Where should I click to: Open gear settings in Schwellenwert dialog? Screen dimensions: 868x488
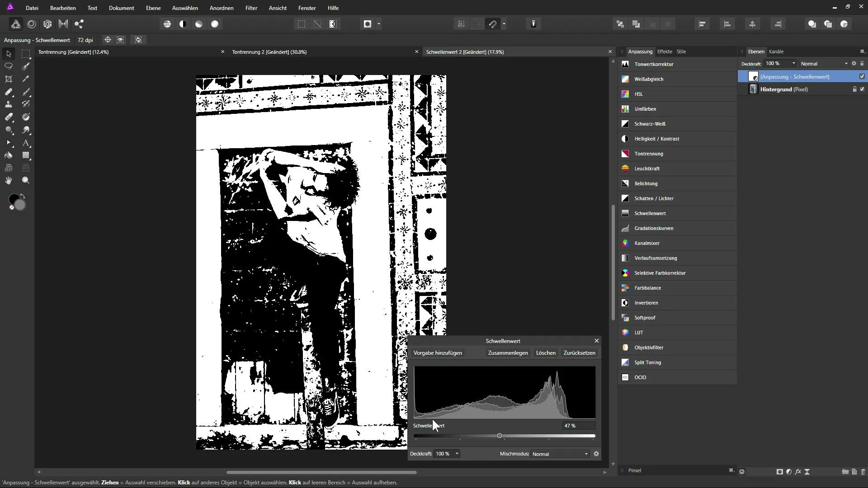tap(596, 454)
